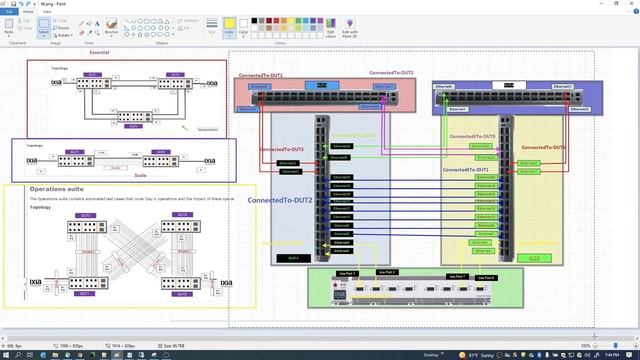Image resolution: width=640 pixels, height=360 pixels.
Task: Pick the Rectangle shape
Action: 147,21
